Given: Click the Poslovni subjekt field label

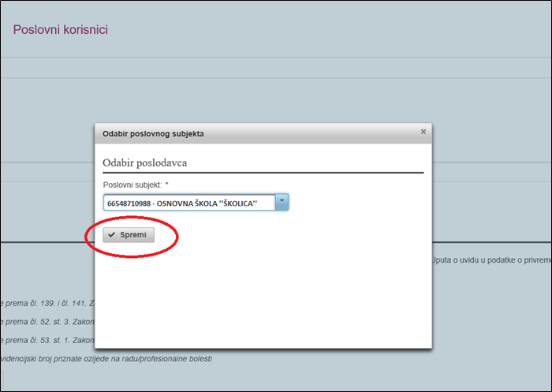Looking at the screenshot, I should click(132, 185).
